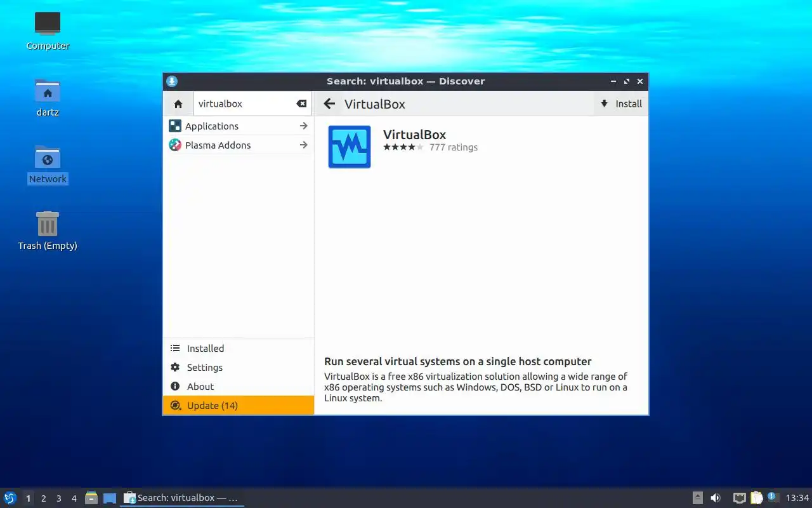Screen dimensions: 812x508
Task: Click the VirtualBox description paragraph
Action: (476, 387)
